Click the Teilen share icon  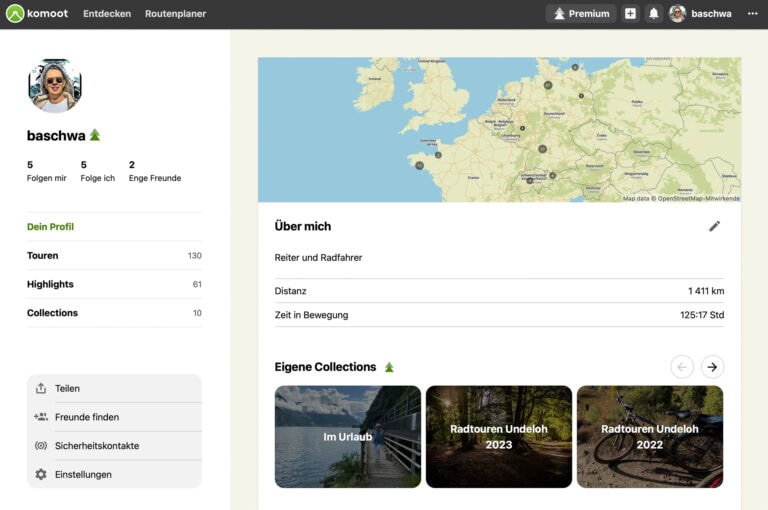pos(41,388)
